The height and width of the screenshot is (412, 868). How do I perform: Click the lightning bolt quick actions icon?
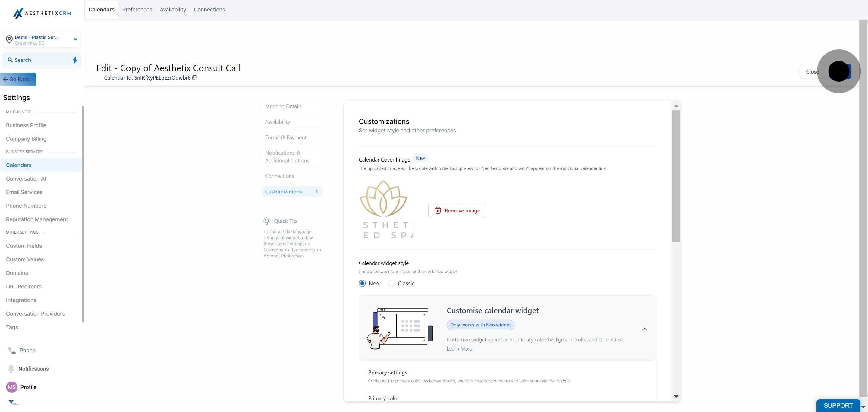pos(75,60)
